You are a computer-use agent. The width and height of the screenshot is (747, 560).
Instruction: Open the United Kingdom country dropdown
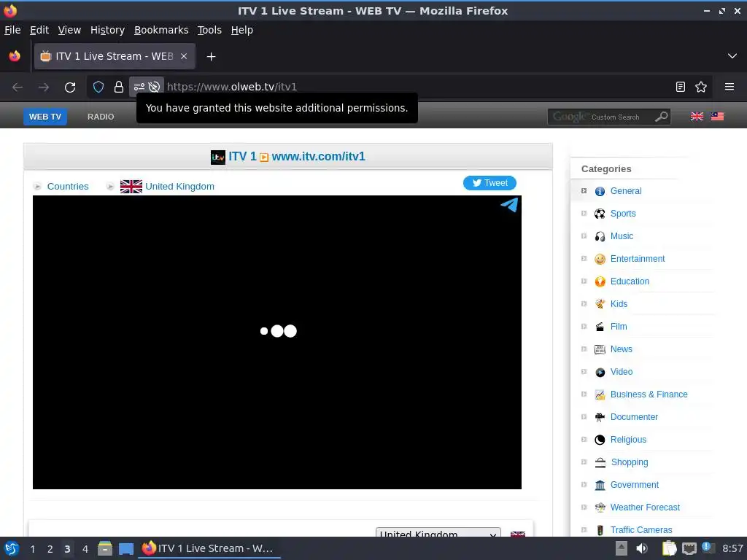pyautogui.click(x=438, y=533)
